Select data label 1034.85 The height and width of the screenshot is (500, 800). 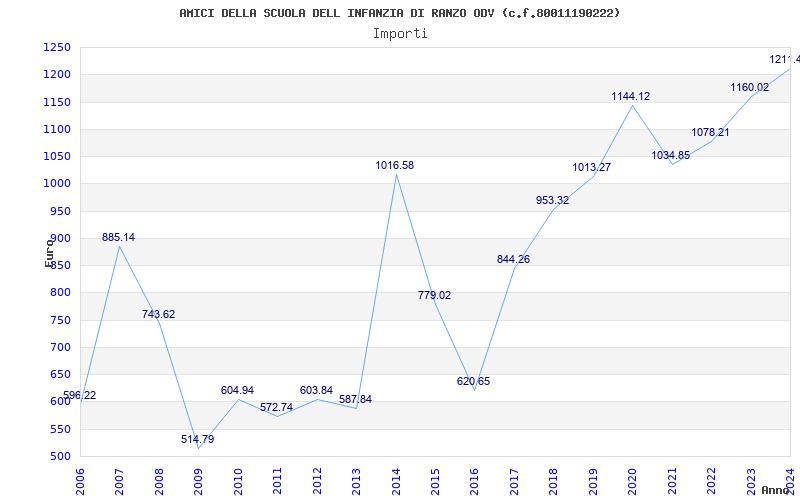click(671, 156)
